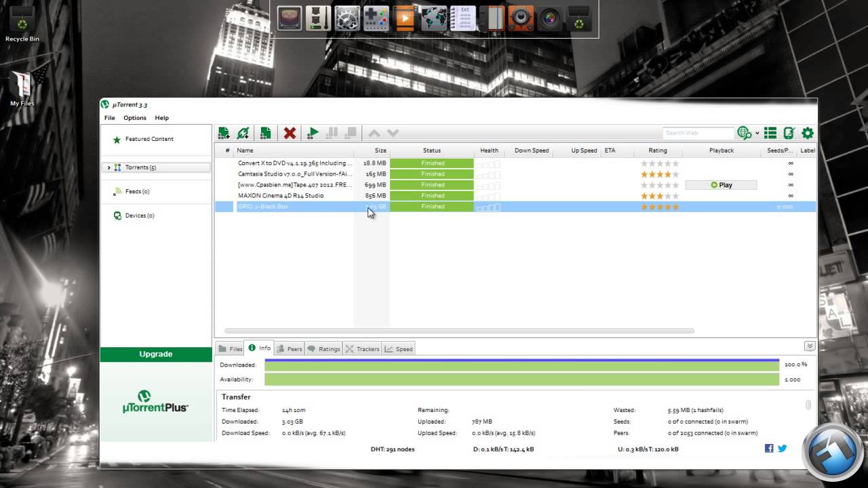Open the Options menu
Screen dimensions: 868x488
(135, 118)
